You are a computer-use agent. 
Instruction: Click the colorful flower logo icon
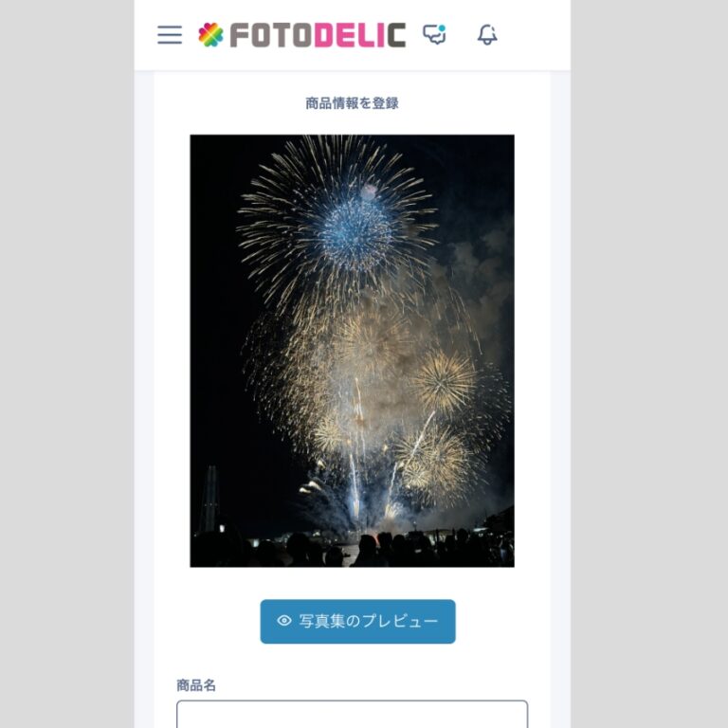point(210,35)
